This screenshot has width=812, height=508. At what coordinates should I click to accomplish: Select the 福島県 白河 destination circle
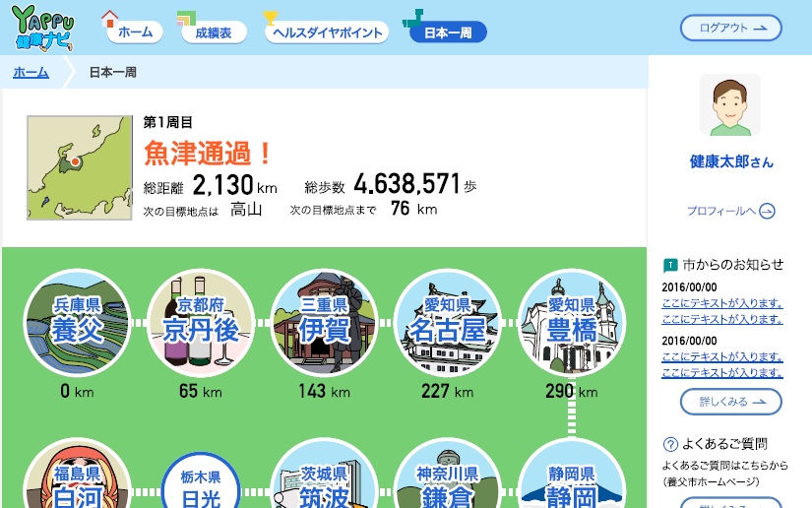pyautogui.click(x=77, y=474)
